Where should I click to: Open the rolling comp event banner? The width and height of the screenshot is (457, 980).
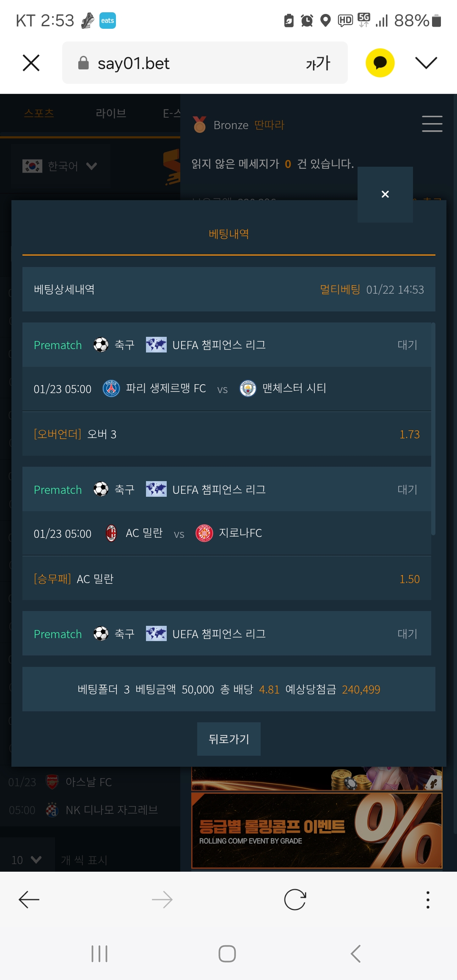pyautogui.click(x=317, y=831)
